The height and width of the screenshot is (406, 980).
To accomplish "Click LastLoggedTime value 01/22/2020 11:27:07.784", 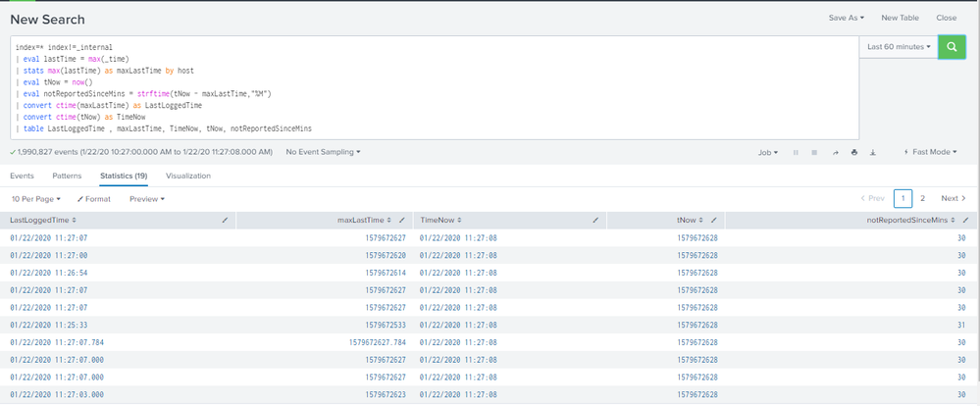I will click(57, 342).
